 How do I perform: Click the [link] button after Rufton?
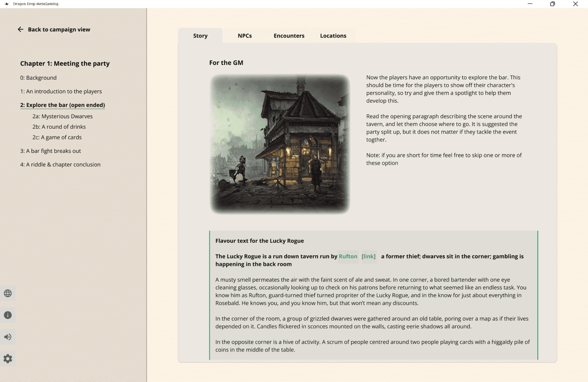coord(369,257)
